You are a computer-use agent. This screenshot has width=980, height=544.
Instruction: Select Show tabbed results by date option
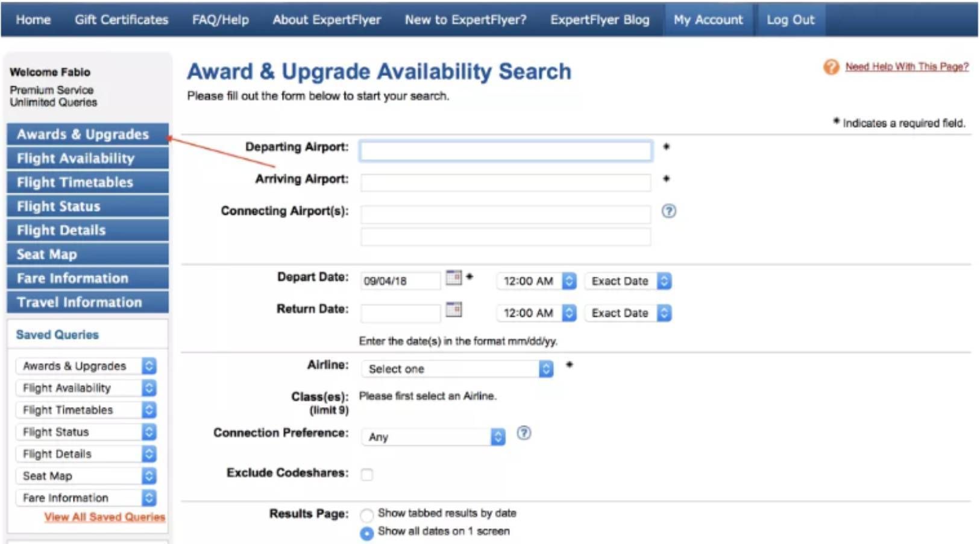click(x=366, y=515)
